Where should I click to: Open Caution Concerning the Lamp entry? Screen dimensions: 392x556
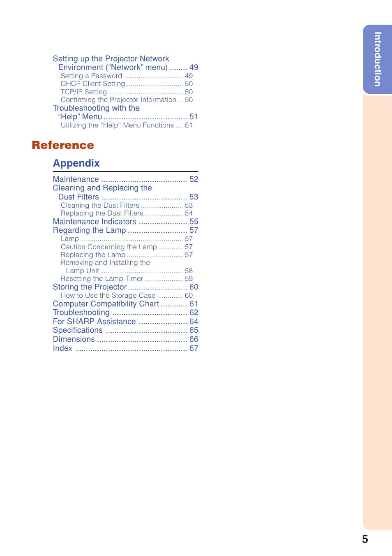109,247
